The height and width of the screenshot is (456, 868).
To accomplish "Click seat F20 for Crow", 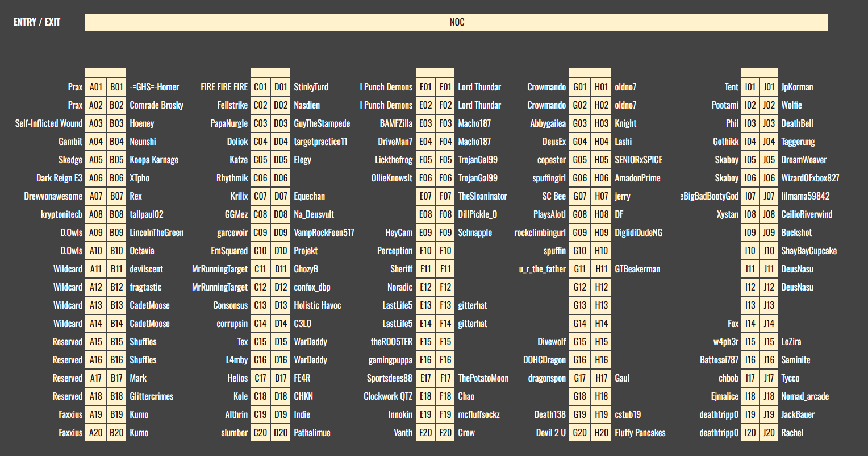I will [445, 433].
